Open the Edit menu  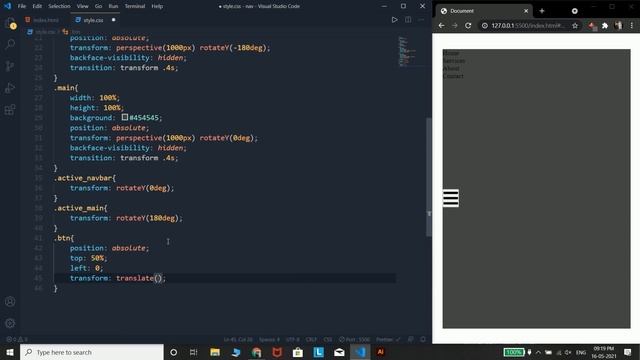tap(37, 6)
